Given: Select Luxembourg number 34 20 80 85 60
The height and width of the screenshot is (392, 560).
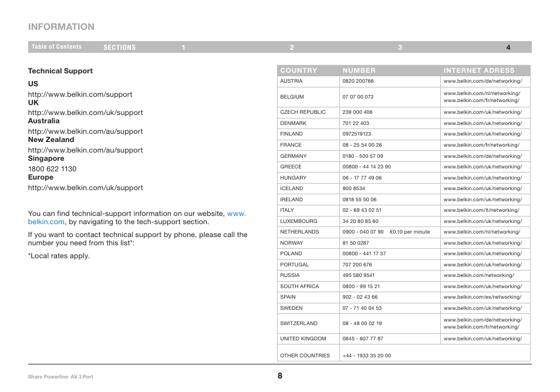Looking at the screenshot, I should coord(360,221).
